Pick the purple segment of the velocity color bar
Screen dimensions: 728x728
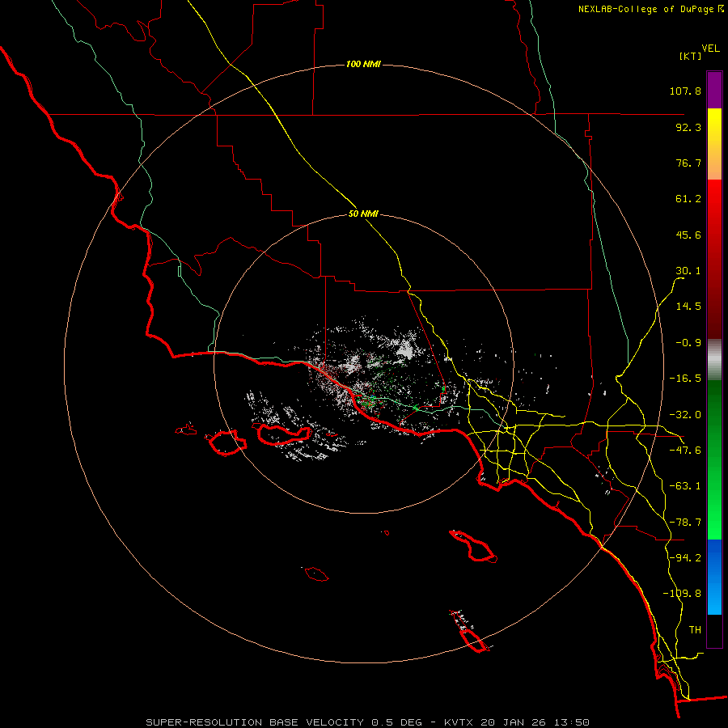coord(714,90)
